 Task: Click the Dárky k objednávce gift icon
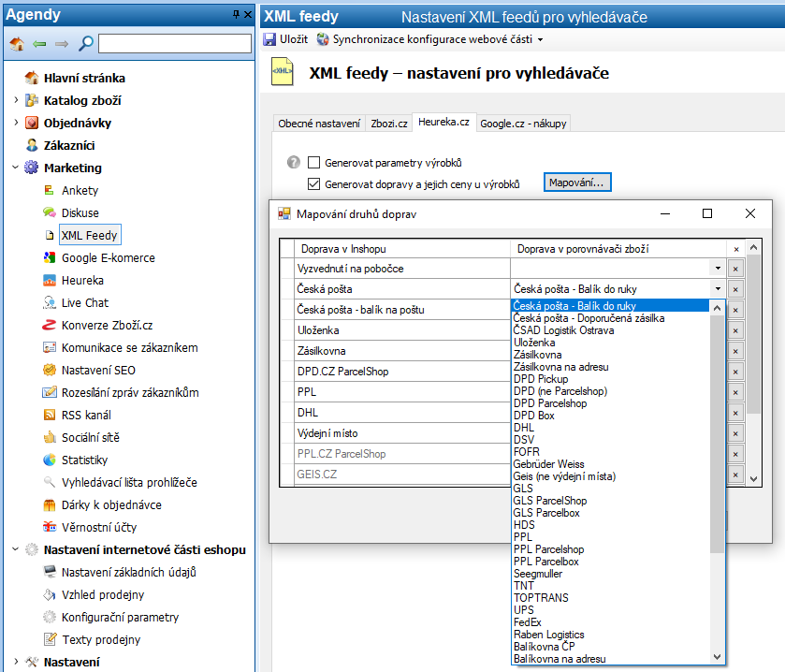click(x=49, y=504)
